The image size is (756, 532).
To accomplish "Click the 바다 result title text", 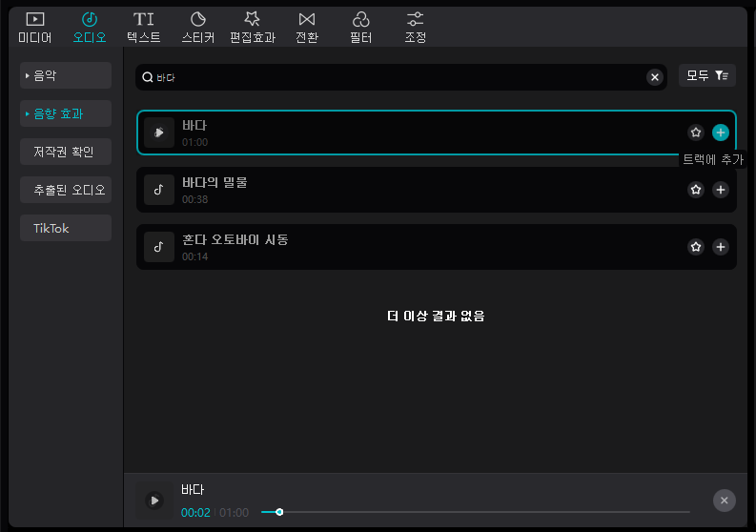I will pos(194,126).
